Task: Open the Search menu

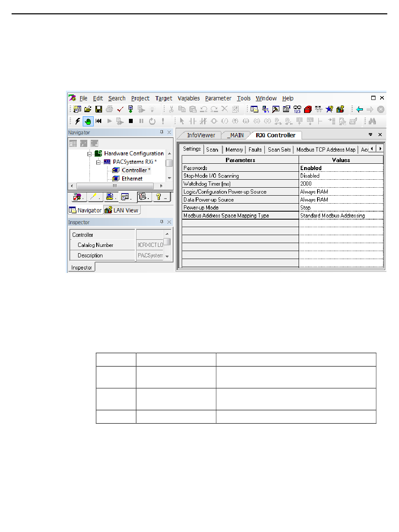Action: (117, 98)
